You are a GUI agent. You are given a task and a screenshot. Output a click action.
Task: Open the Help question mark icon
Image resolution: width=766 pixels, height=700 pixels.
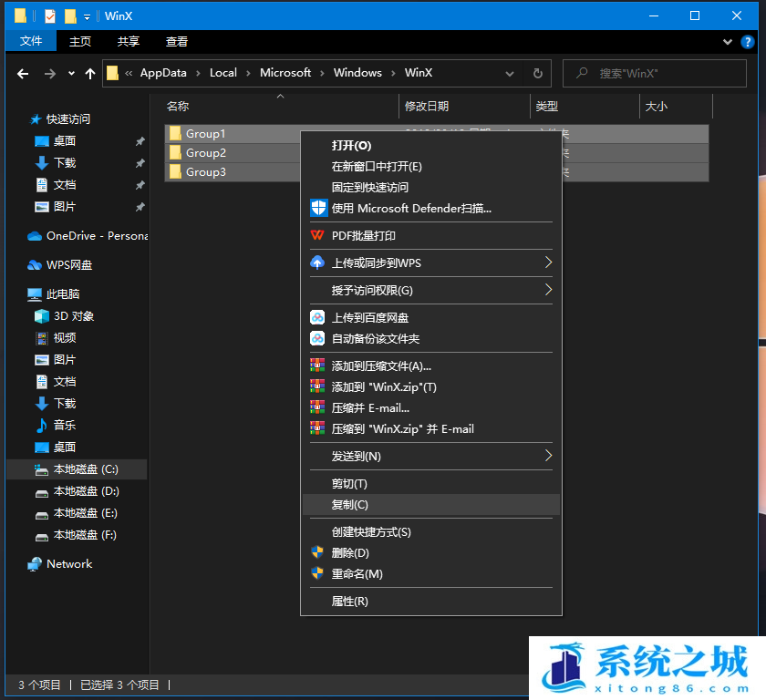(x=747, y=42)
